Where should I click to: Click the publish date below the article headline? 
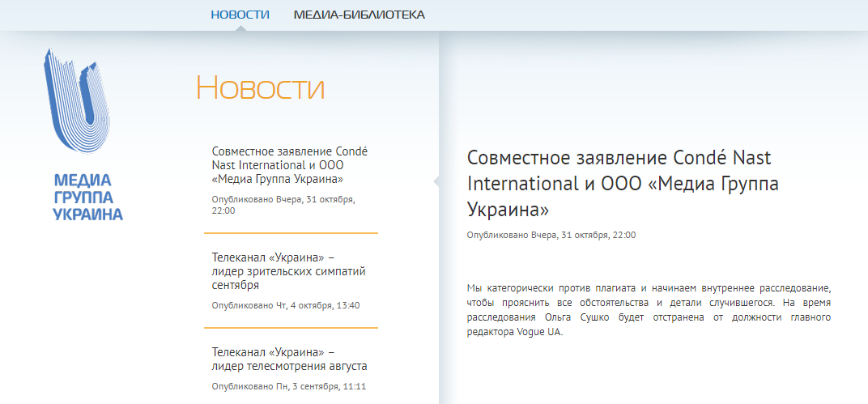click(551, 235)
